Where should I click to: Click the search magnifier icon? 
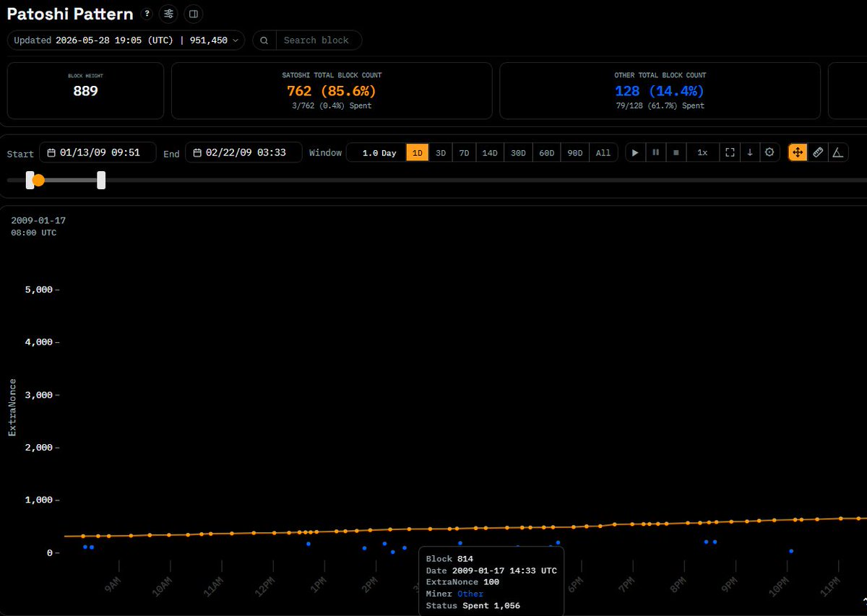click(264, 40)
